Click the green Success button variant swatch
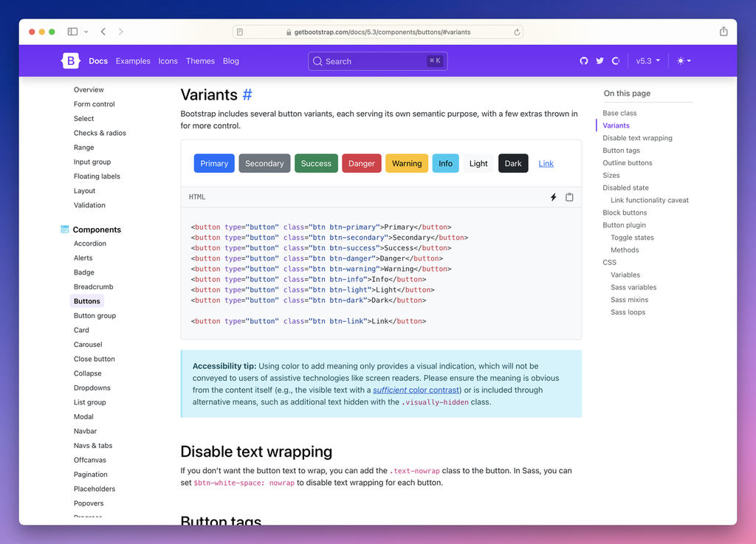 tap(316, 163)
